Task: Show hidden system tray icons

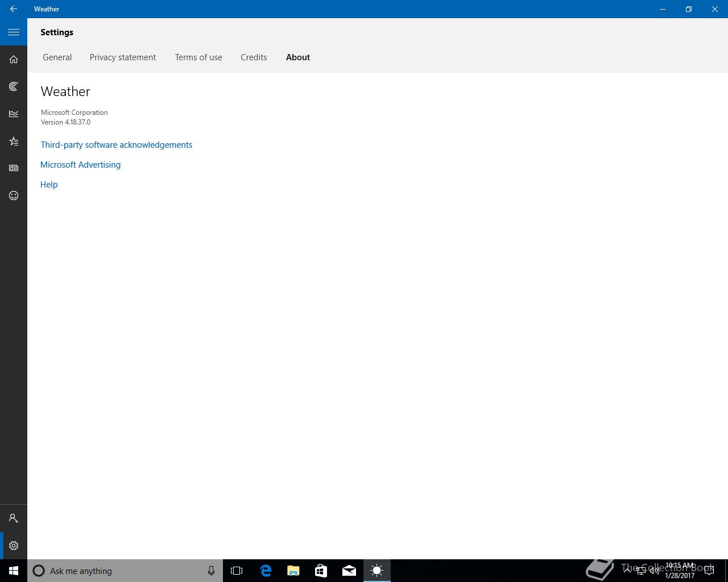Action: (627, 571)
